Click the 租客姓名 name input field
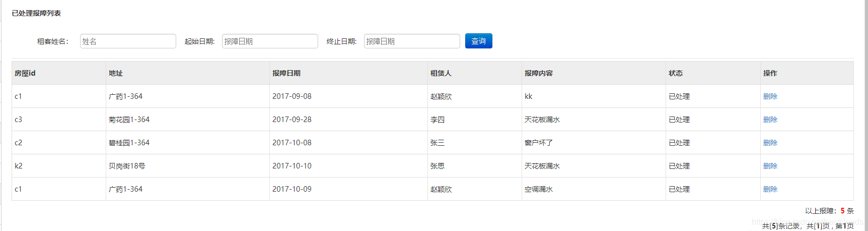Viewport: 868px width, 231px height. (x=128, y=41)
